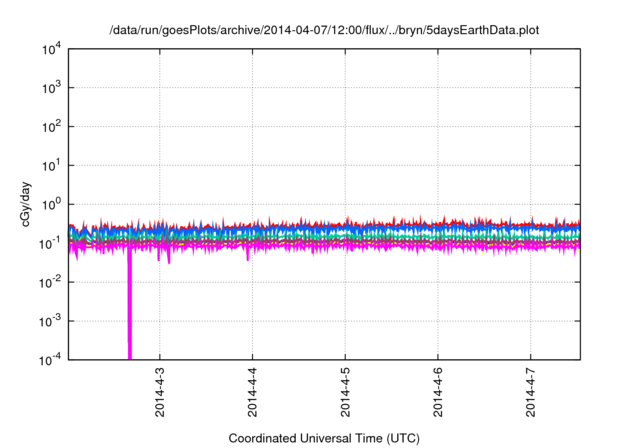
Task: Click the 2014-4-3 date tick label
Action: tap(160, 392)
